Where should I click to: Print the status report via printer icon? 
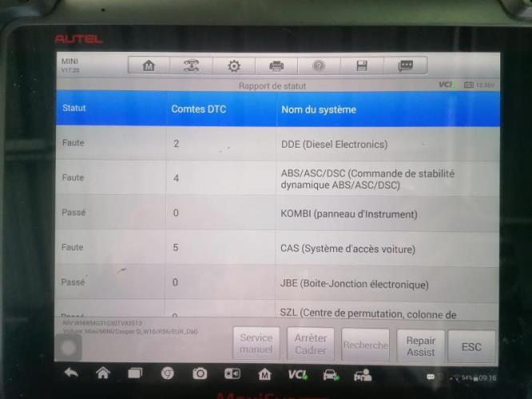276,66
